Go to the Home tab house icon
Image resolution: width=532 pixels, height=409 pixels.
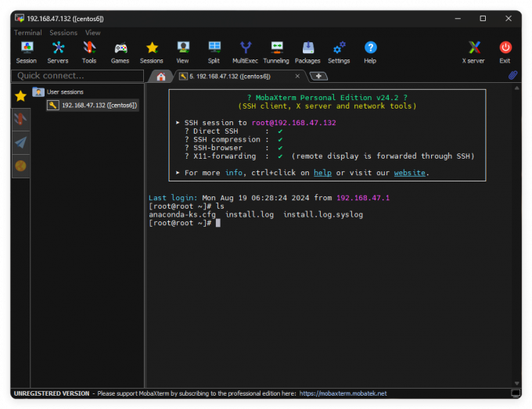tap(161, 77)
